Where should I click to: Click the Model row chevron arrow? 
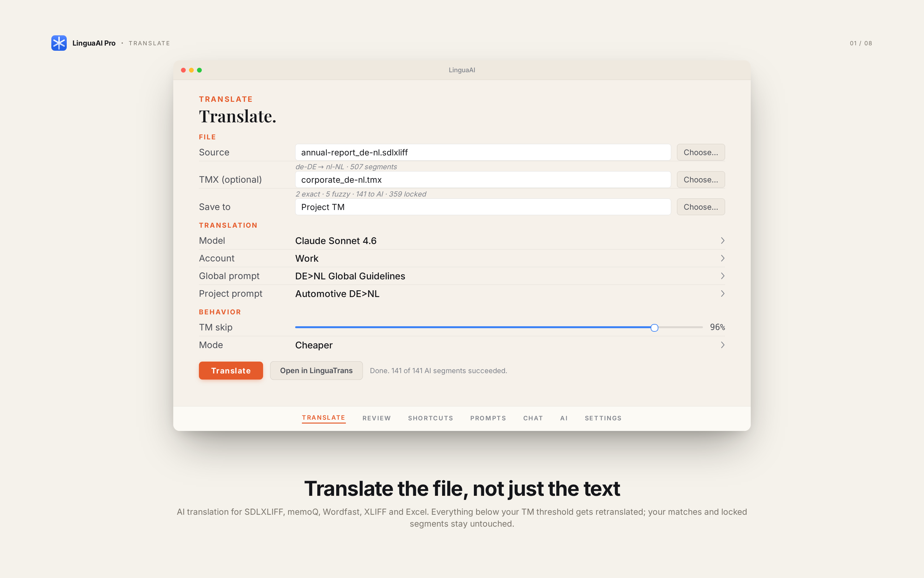tap(723, 241)
